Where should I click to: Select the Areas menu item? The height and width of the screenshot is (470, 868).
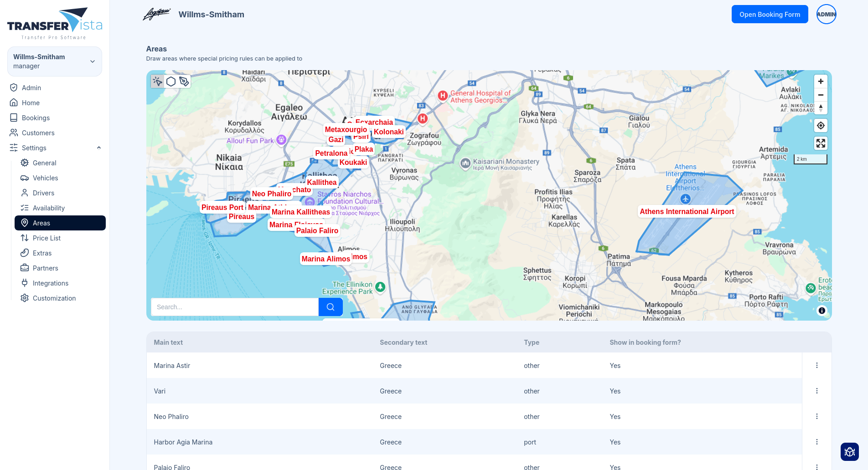coord(60,223)
